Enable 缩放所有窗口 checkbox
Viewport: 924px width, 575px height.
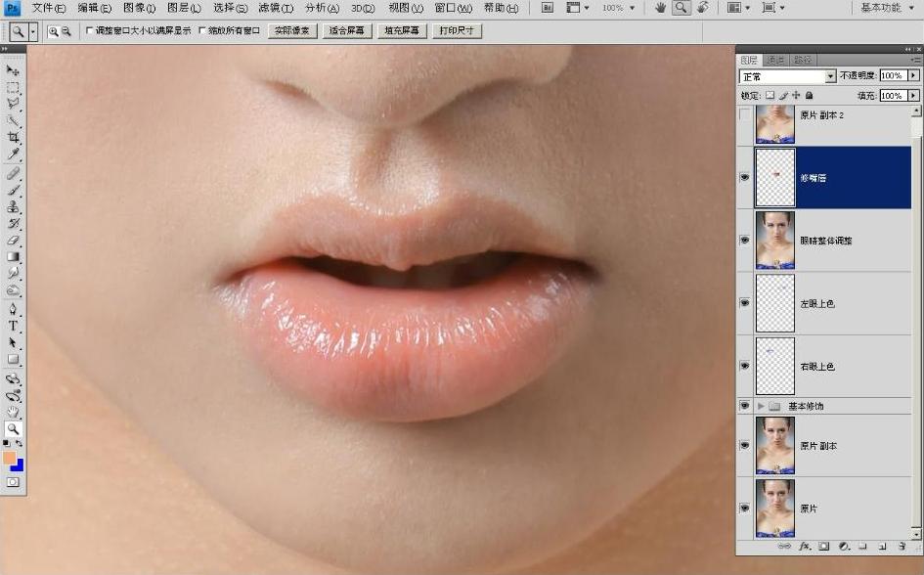[x=202, y=30]
